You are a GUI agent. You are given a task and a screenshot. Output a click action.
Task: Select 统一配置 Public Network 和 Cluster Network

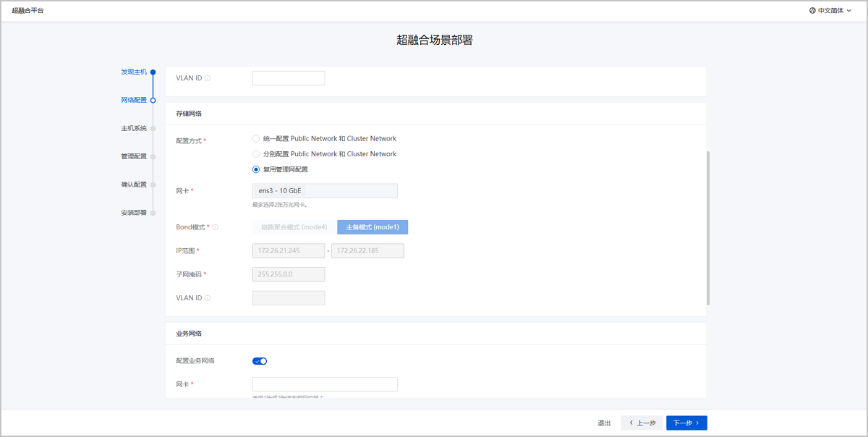[x=256, y=139]
